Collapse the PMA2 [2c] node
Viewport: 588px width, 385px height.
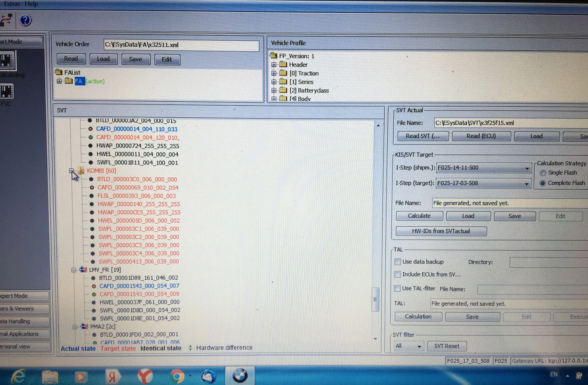pyautogui.click(x=75, y=327)
